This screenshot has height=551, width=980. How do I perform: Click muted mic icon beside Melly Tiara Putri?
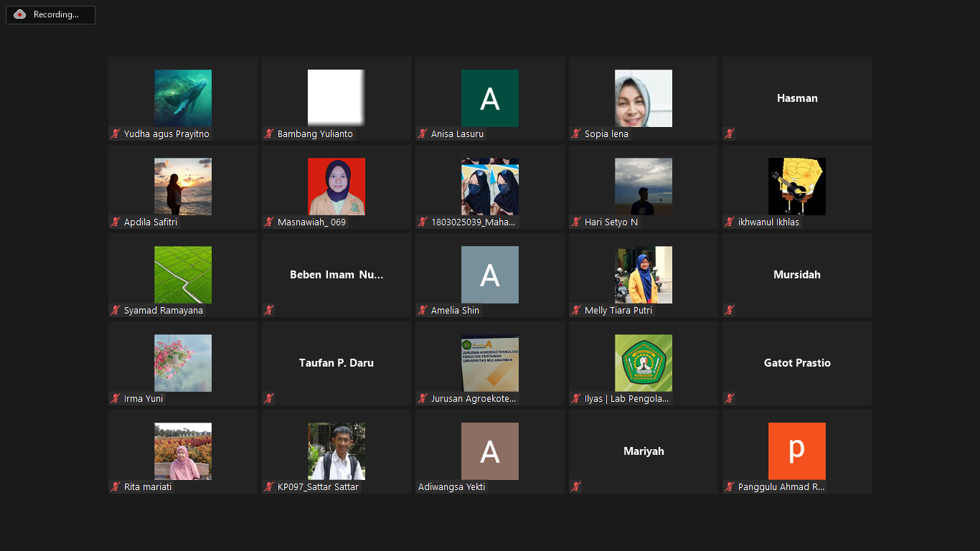point(576,310)
